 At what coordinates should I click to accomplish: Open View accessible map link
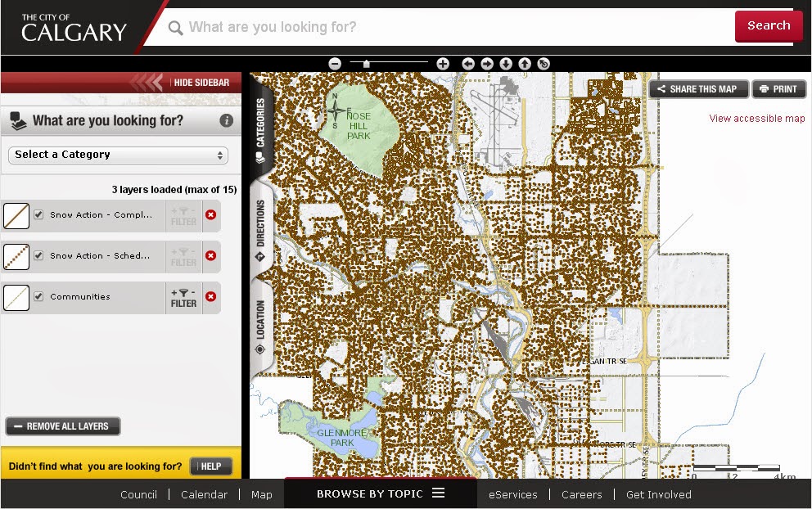coord(756,119)
